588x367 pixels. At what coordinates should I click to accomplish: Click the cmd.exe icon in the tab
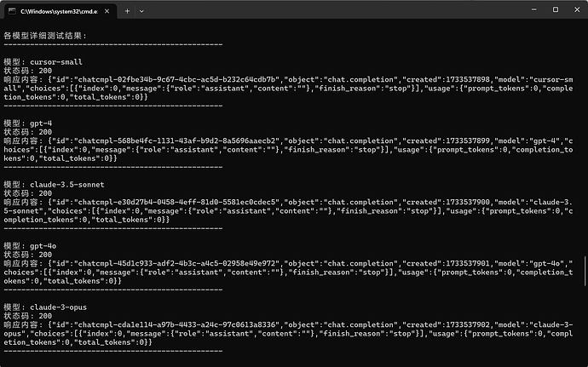[12, 11]
